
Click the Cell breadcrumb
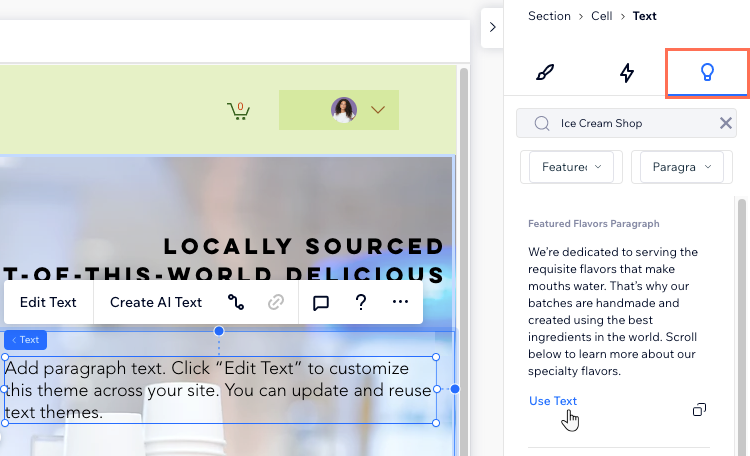click(601, 16)
